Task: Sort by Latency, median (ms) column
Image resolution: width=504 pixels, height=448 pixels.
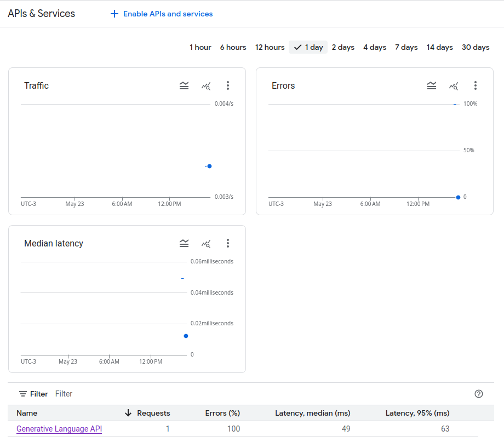Action: pyautogui.click(x=312, y=413)
